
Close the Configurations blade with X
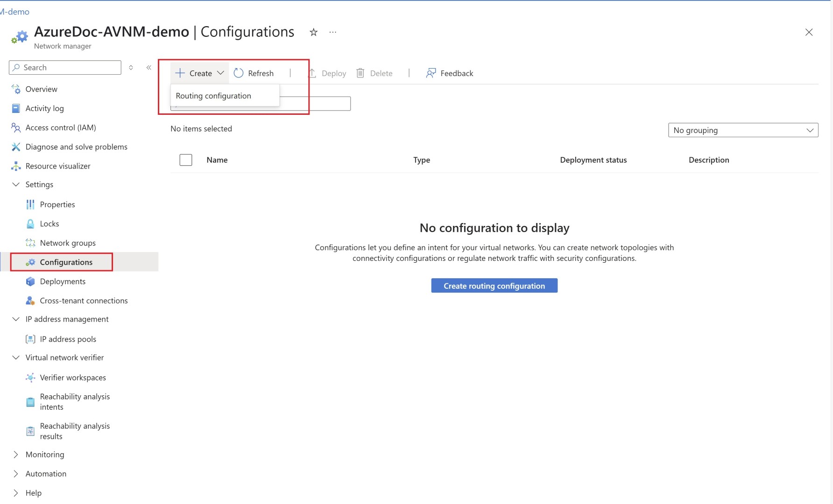(x=809, y=32)
